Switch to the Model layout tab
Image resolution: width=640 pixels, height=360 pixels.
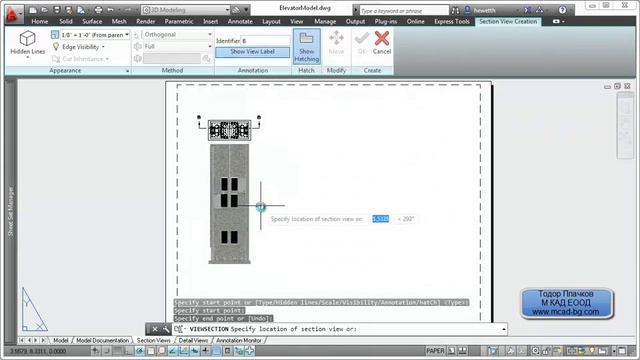(61, 340)
